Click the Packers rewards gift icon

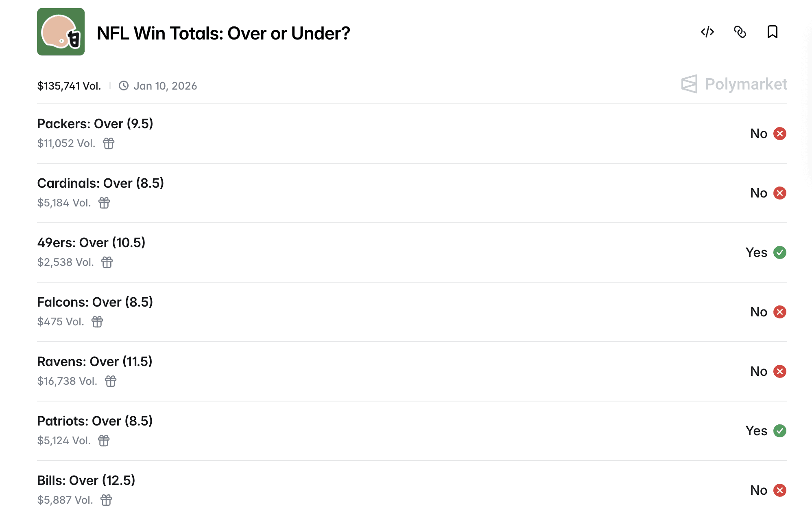tap(109, 143)
